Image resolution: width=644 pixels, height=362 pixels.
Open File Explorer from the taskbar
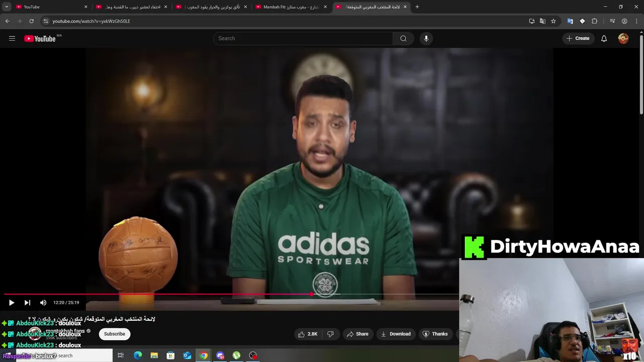tap(154, 355)
